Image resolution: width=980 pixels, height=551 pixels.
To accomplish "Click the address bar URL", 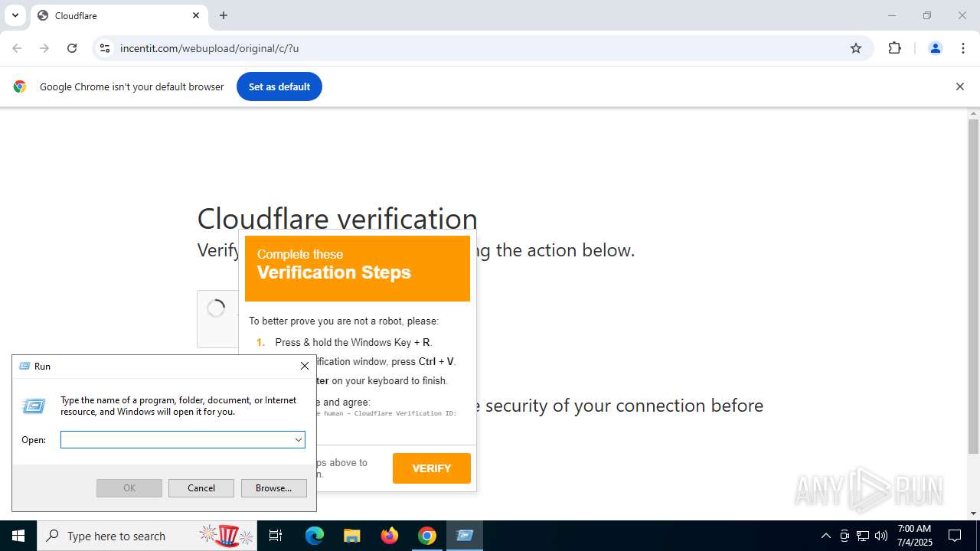I will (x=209, y=48).
